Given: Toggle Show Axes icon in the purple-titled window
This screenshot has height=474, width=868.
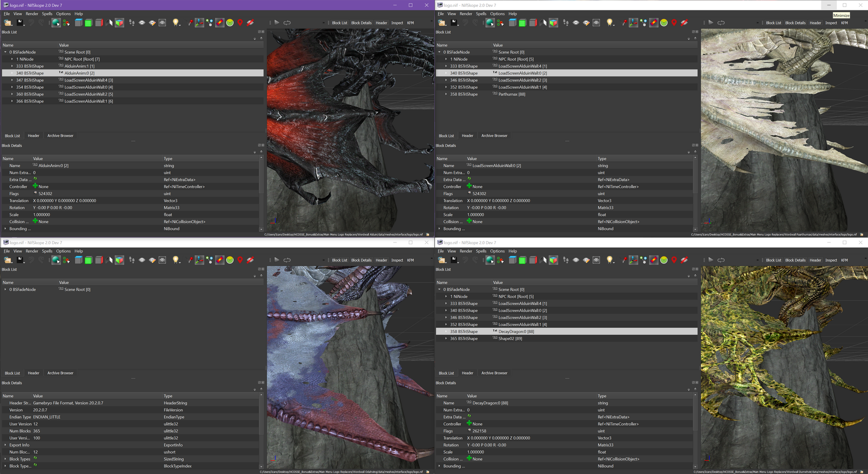Looking at the screenshot, I should pos(199,23).
